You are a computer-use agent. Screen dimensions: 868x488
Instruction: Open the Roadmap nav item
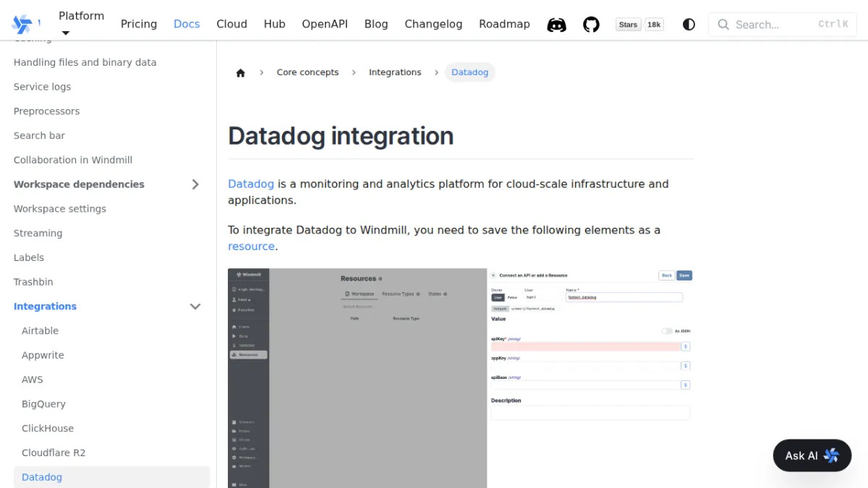pyautogui.click(x=504, y=24)
